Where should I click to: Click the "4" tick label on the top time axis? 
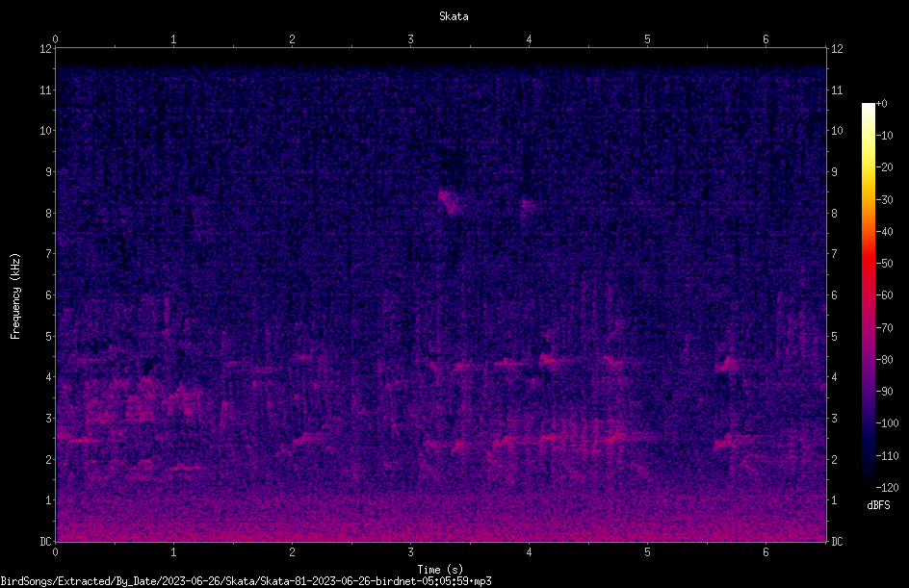(x=529, y=39)
